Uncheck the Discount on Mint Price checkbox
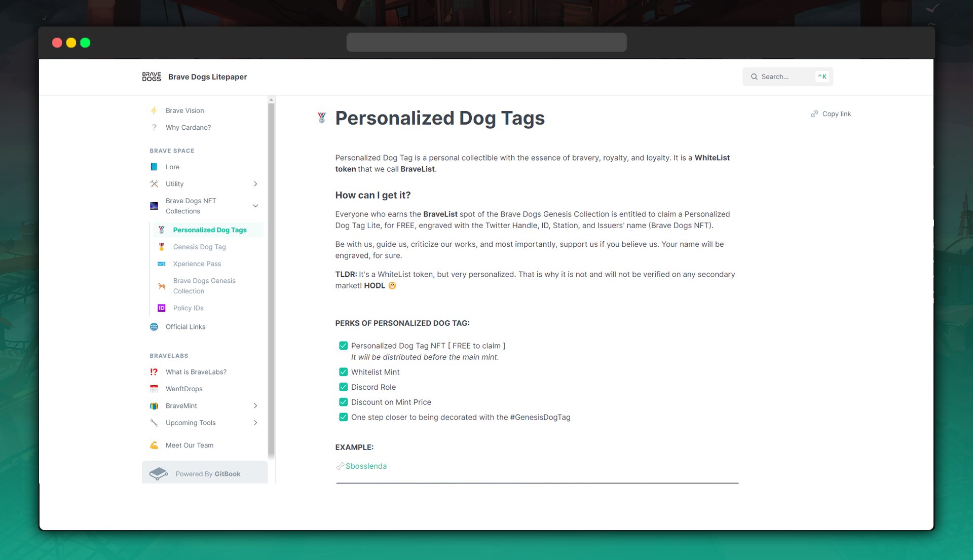 click(x=343, y=402)
